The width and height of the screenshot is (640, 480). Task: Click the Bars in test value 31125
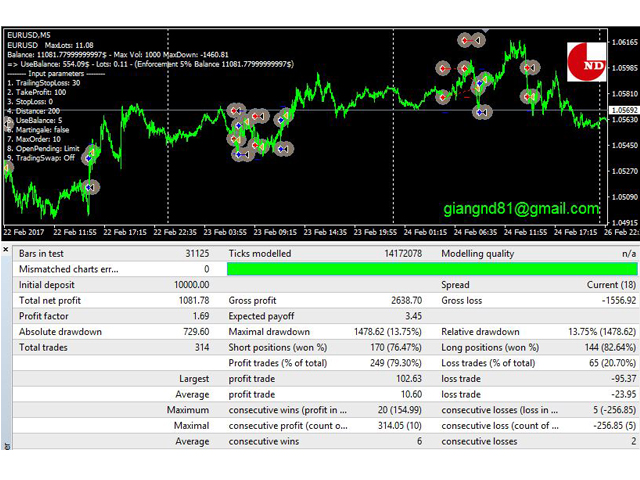[197, 253]
